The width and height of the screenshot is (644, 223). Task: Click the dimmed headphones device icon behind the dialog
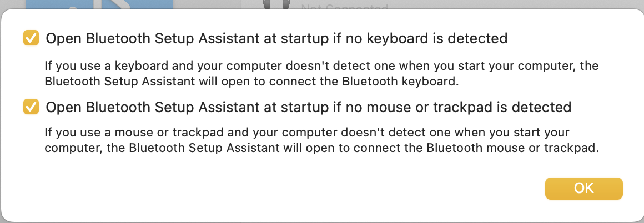276,4
